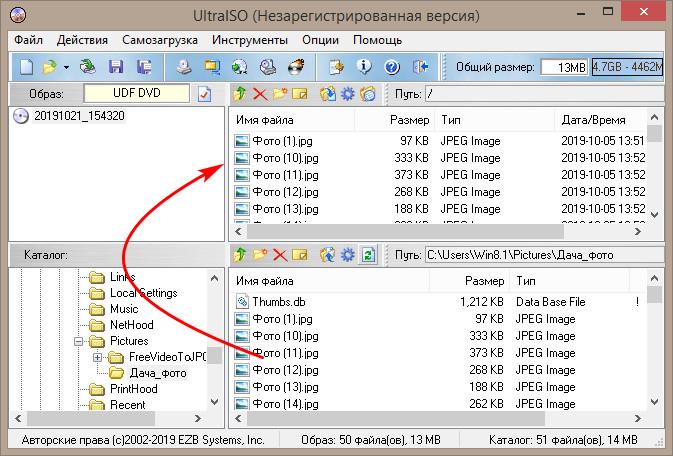Click the gear properties icon in image pane toolbar

(348, 94)
